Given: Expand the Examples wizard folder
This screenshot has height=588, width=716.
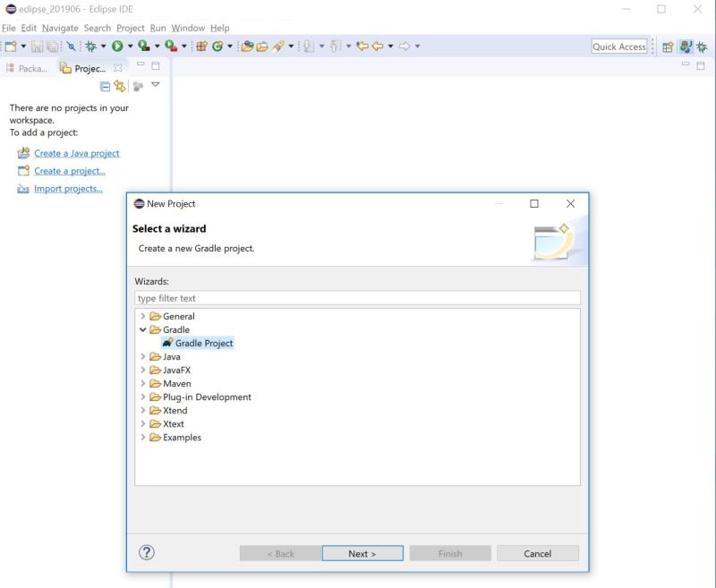Looking at the screenshot, I should tap(143, 438).
